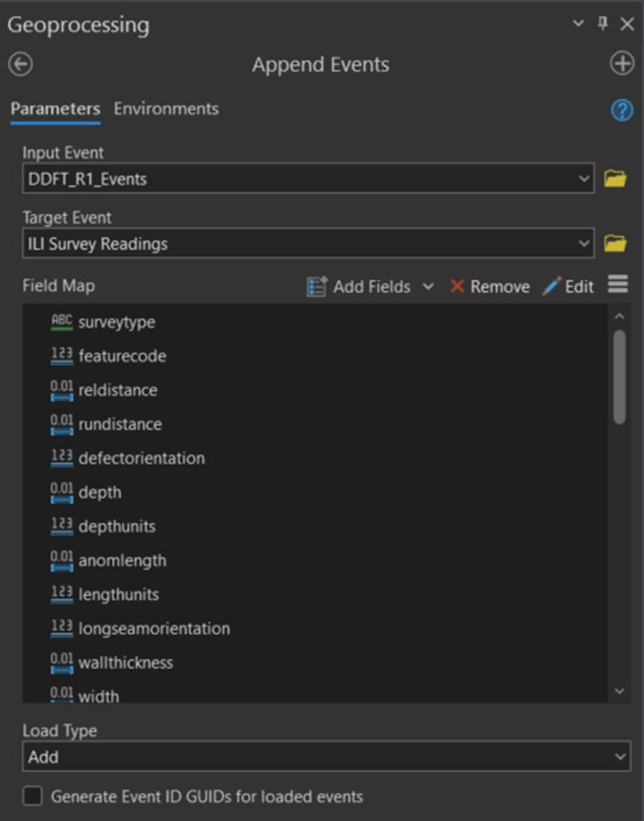Click the plus icon at top right
Image resolution: width=644 pixels, height=821 pixels.
(x=621, y=64)
